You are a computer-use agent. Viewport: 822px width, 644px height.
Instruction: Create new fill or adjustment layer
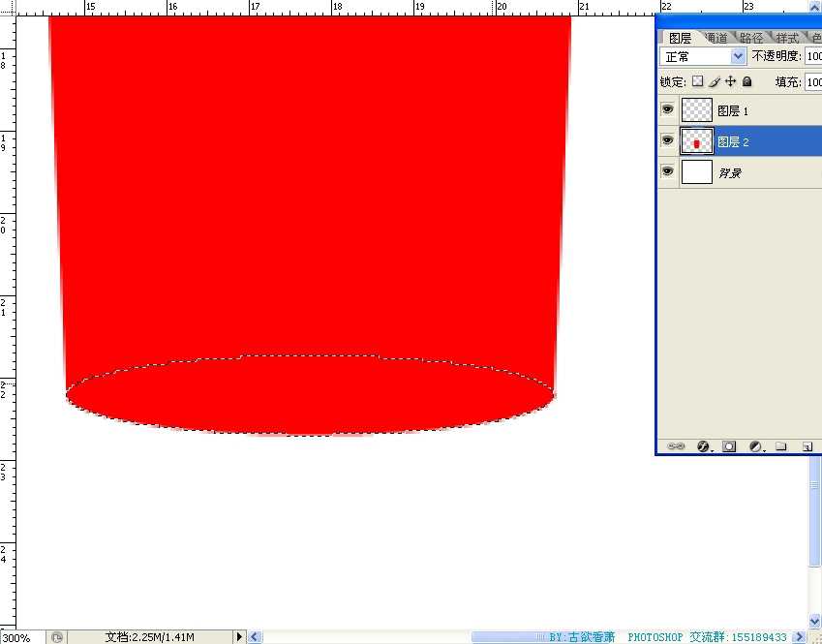(756, 446)
